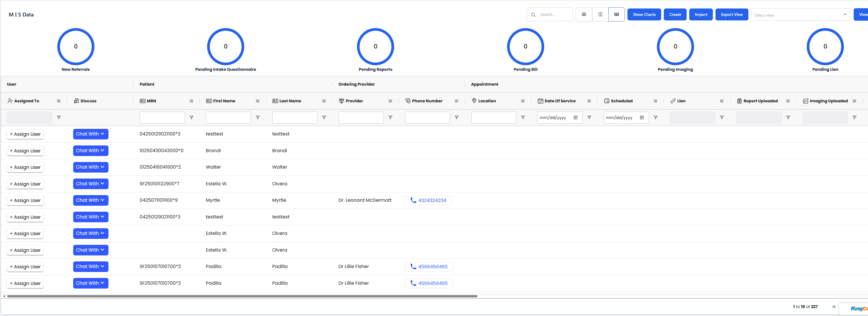
Task: Click the Pending Imaging counter circle
Action: click(675, 46)
